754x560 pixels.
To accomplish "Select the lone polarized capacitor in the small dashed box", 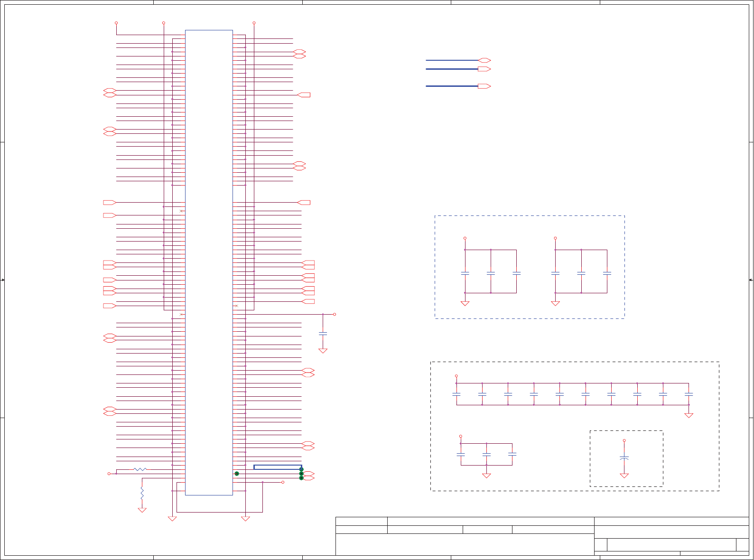I will coord(624,458).
